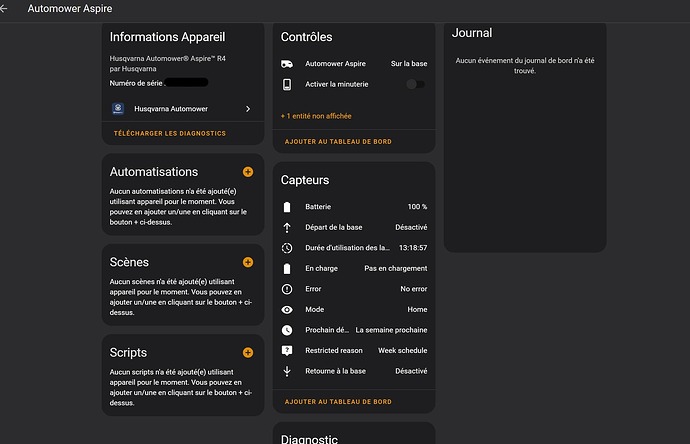This screenshot has width=690, height=444.
Task: Click the Diagnostic section heading
Action: click(309, 439)
